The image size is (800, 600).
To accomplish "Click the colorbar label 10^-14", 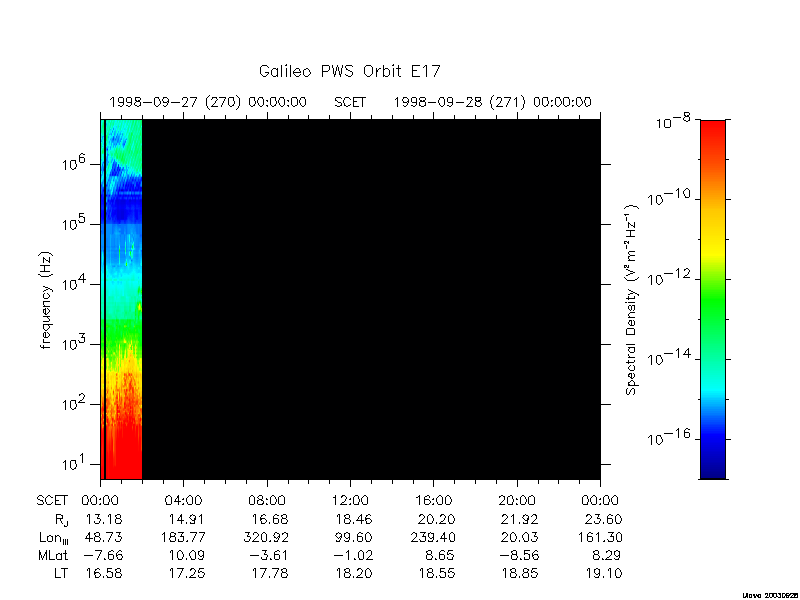I will click(x=669, y=358).
